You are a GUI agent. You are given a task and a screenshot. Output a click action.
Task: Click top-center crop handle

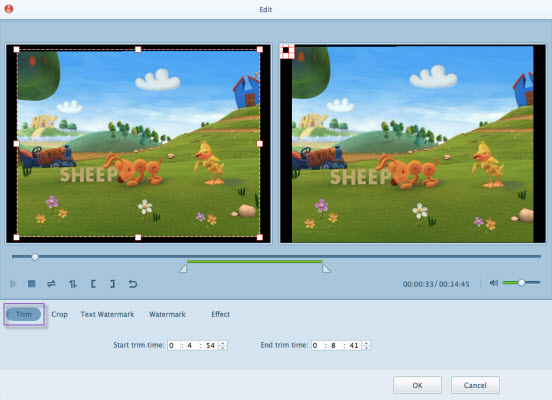138,50
